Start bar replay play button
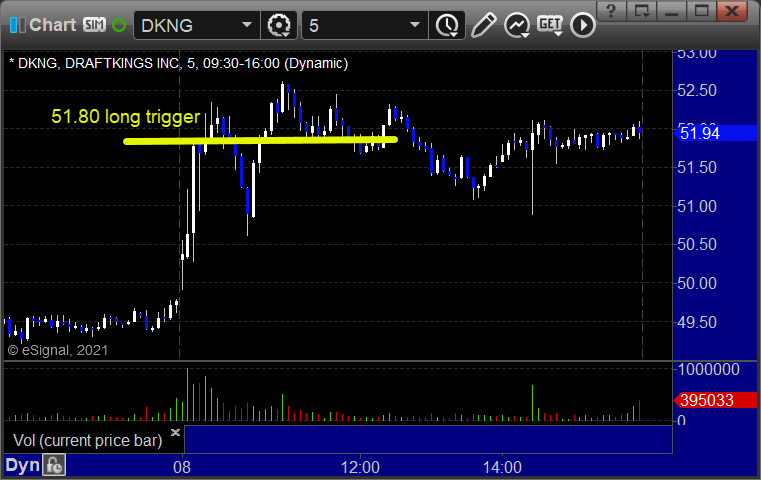Viewport: 761px width, 480px height. click(582, 25)
